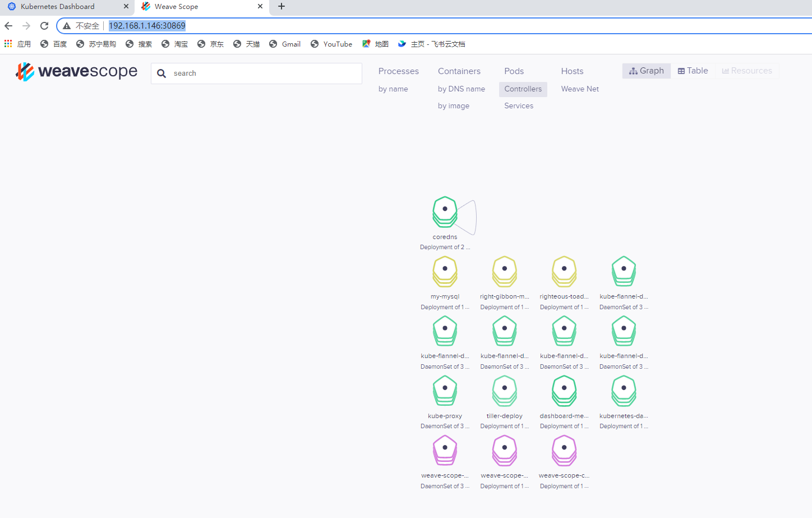Click the not secure warning icon
Image resolution: width=812 pixels, height=518 pixels.
[67, 26]
